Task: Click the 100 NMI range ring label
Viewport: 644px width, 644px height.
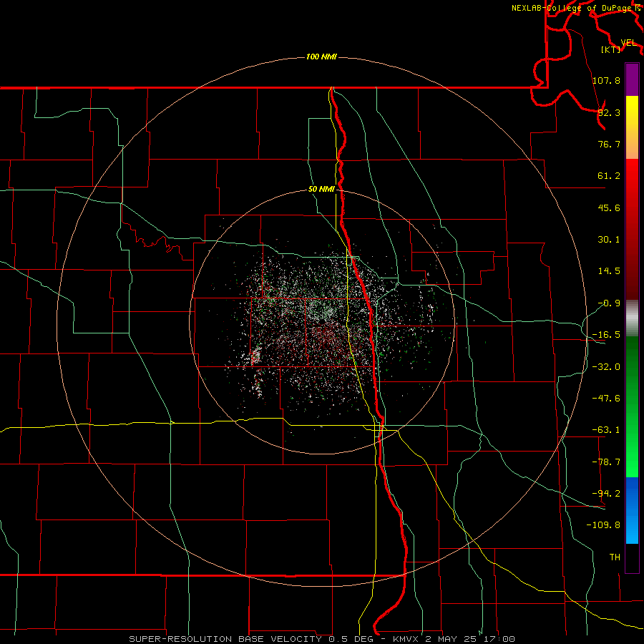Action: (x=321, y=57)
